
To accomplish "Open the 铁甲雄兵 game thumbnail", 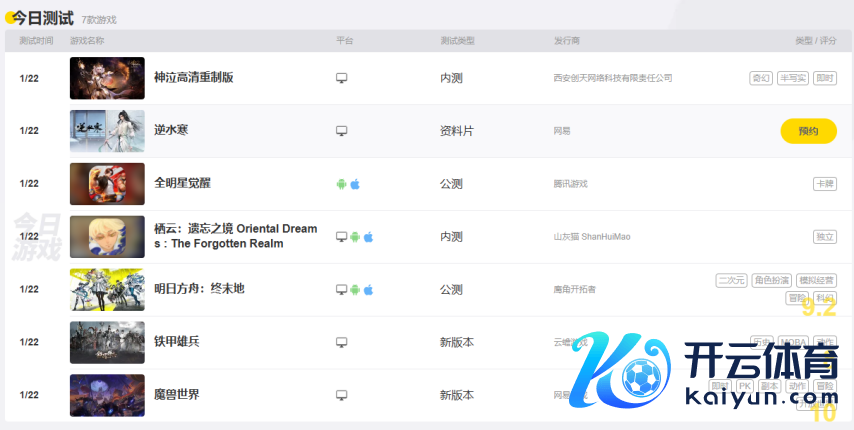I will pyautogui.click(x=107, y=342).
